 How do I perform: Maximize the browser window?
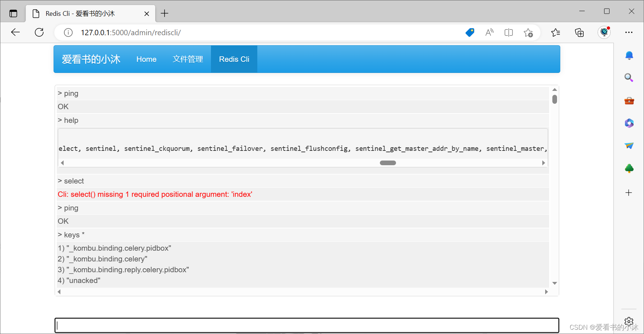607,11
